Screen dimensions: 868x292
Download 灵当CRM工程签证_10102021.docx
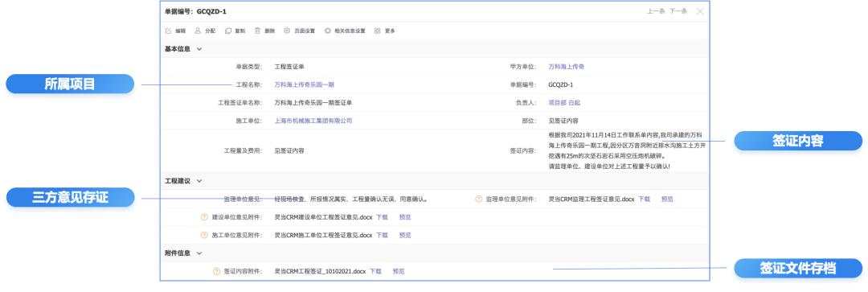coord(375,272)
